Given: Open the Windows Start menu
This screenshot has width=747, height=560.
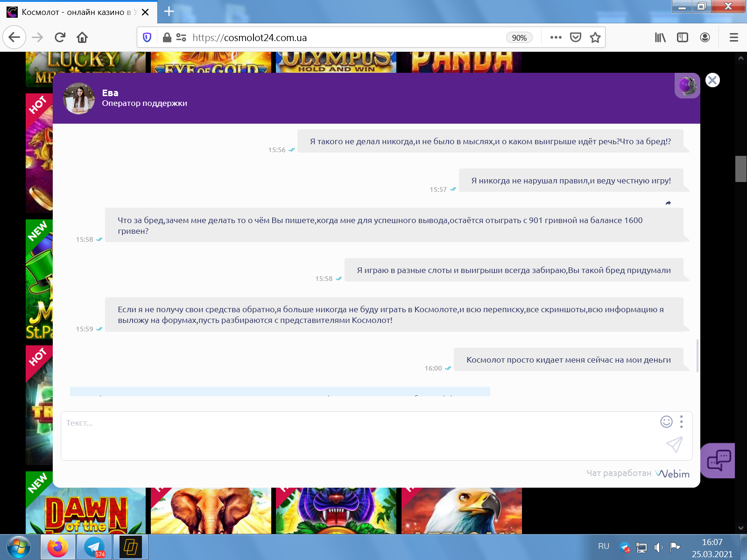Looking at the screenshot, I should 19,547.
